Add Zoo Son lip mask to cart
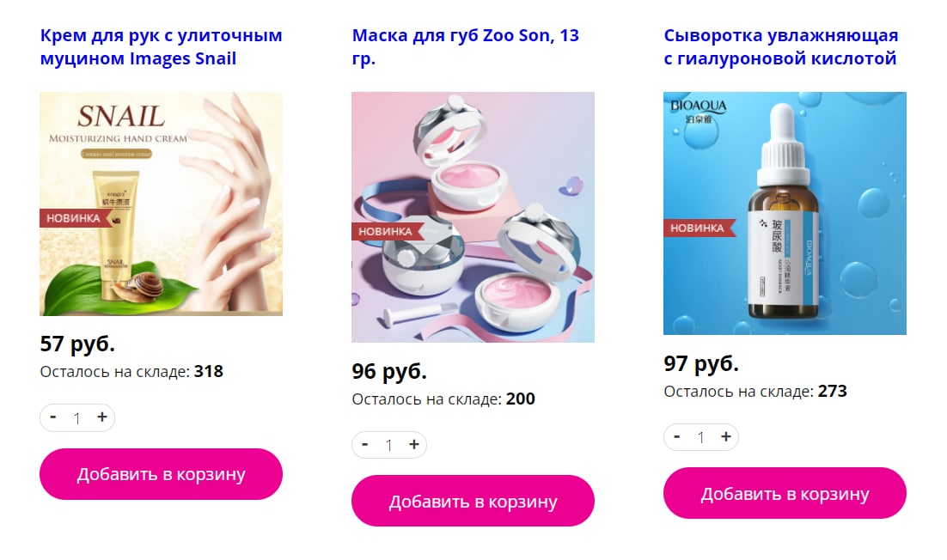The height and width of the screenshot is (560, 947). tap(473, 501)
